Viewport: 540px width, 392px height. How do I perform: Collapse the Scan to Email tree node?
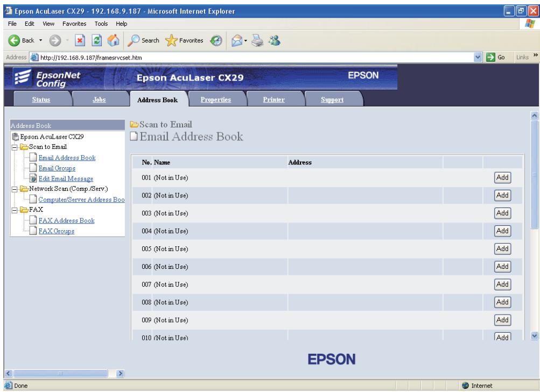pyautogui.click(x=15, y=147)
